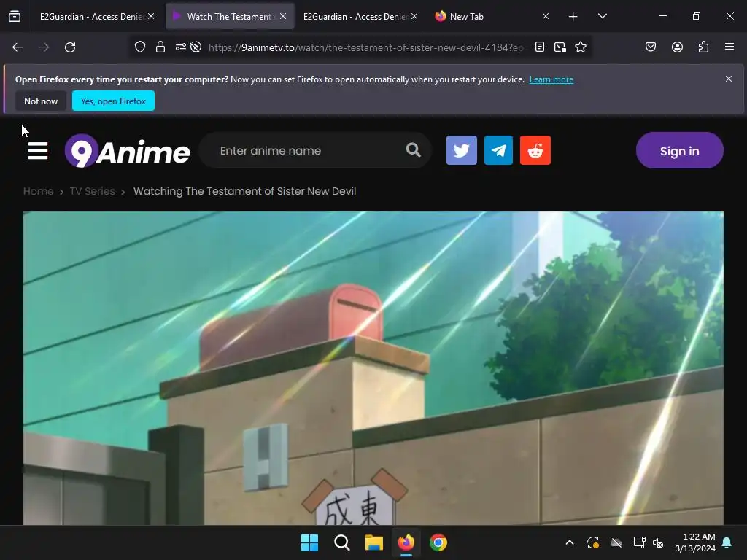Open the site permissions icon in address bar
The width and height of the screenshot is (747, 560).
click(x=181, y=47)
